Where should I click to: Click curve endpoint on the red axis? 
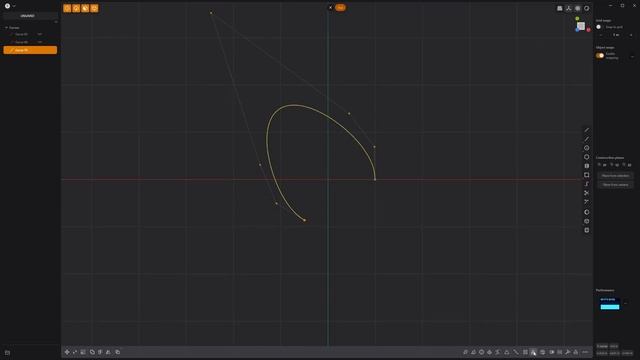coord(375,179)
